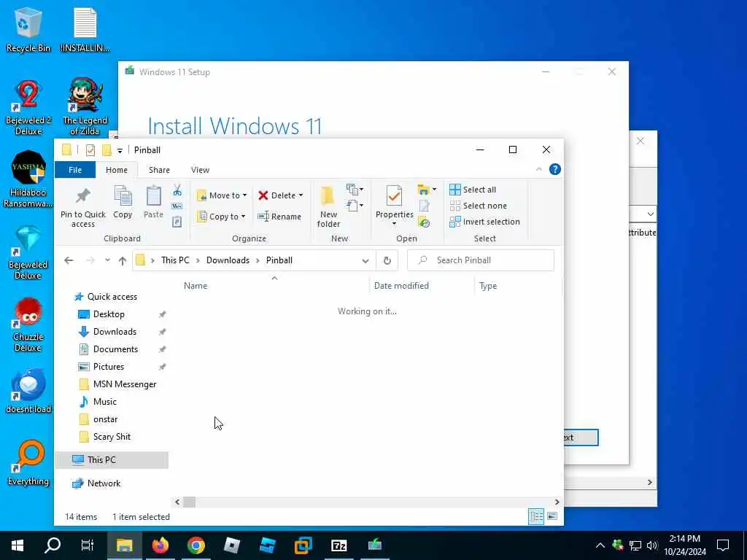Image resolution: width=747 pixels, height=560 pixels.
Task: Select Chuzzle Deluxe desktop icon
Action: 28,324
